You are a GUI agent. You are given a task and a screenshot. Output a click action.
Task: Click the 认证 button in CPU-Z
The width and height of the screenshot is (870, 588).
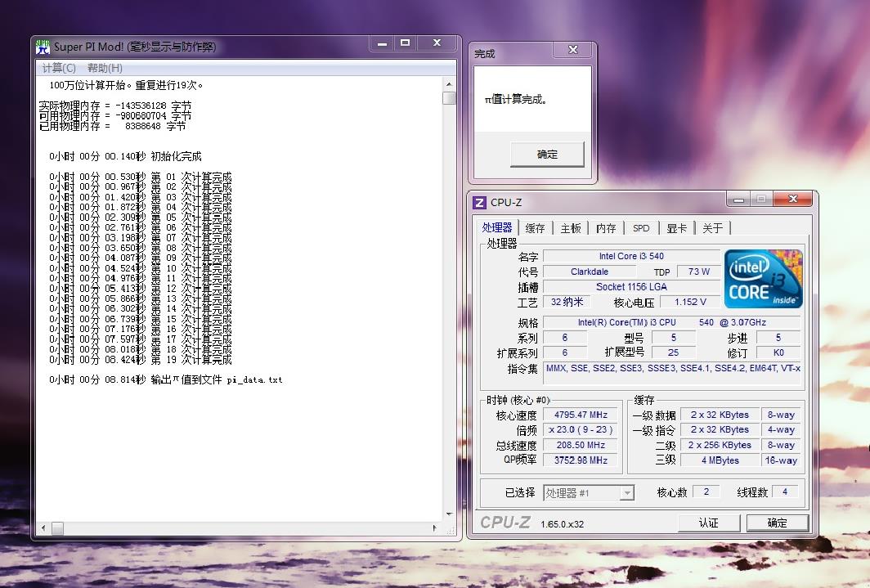pyautogui.click(x=709, y=523)
